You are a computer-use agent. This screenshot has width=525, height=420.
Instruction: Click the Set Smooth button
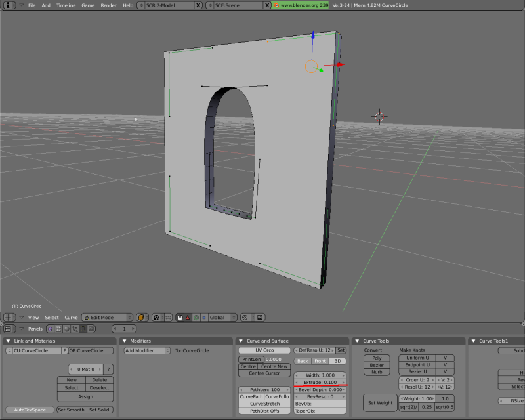71,409
